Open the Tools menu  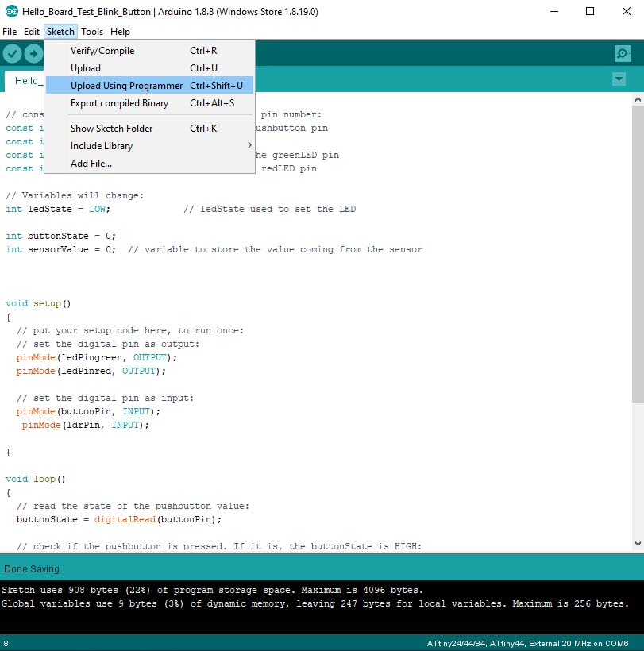tap(92, 32)
